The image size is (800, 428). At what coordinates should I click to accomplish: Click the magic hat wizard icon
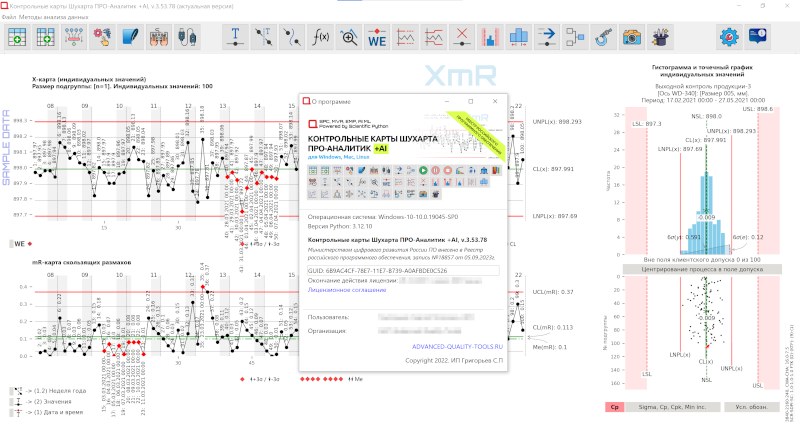[x=660, y=37]
